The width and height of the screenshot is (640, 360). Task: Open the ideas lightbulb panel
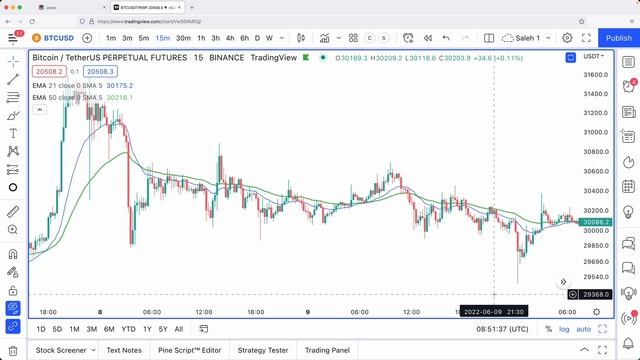[x=629, y=211]
